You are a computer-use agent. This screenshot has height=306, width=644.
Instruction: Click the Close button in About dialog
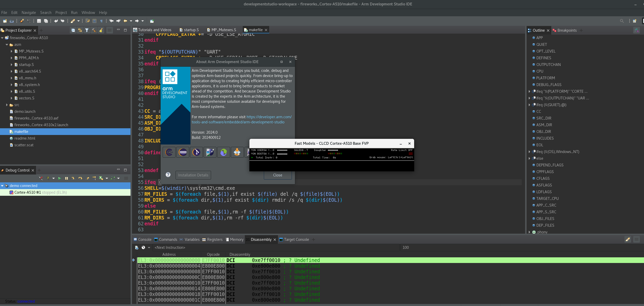click(277, 175)
